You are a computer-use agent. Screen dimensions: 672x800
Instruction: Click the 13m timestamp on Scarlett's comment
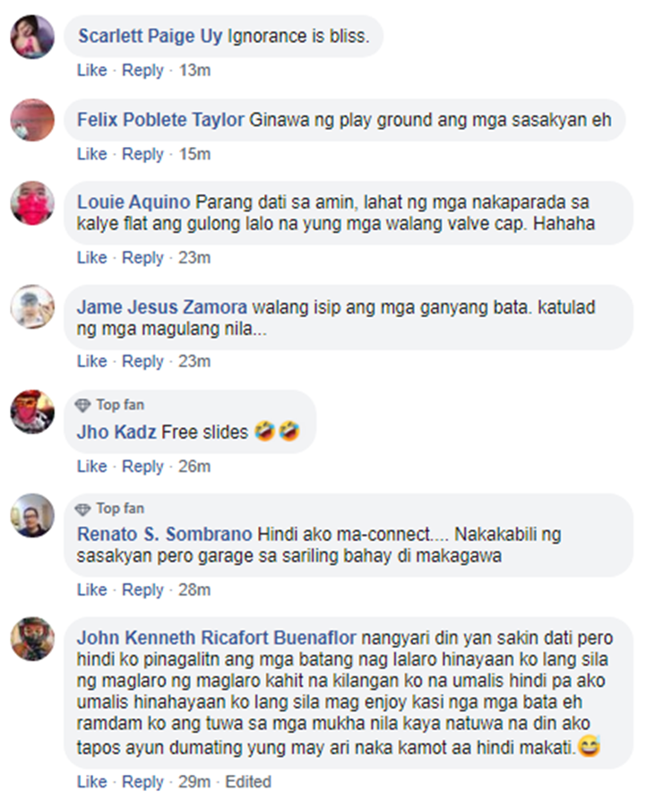pos(194,70)
